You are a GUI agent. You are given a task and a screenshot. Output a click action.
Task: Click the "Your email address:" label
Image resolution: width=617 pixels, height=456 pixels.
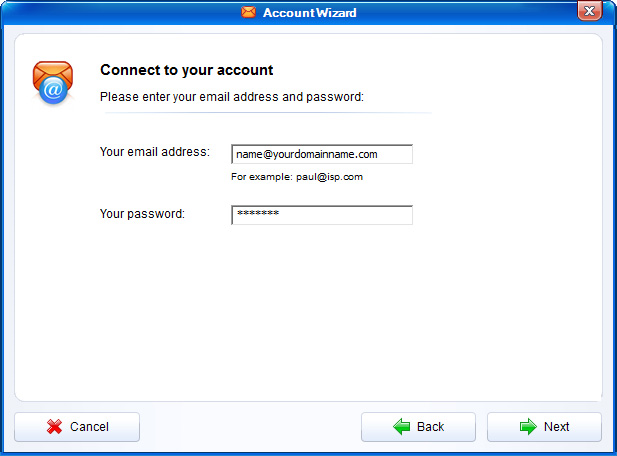point(155,152)
